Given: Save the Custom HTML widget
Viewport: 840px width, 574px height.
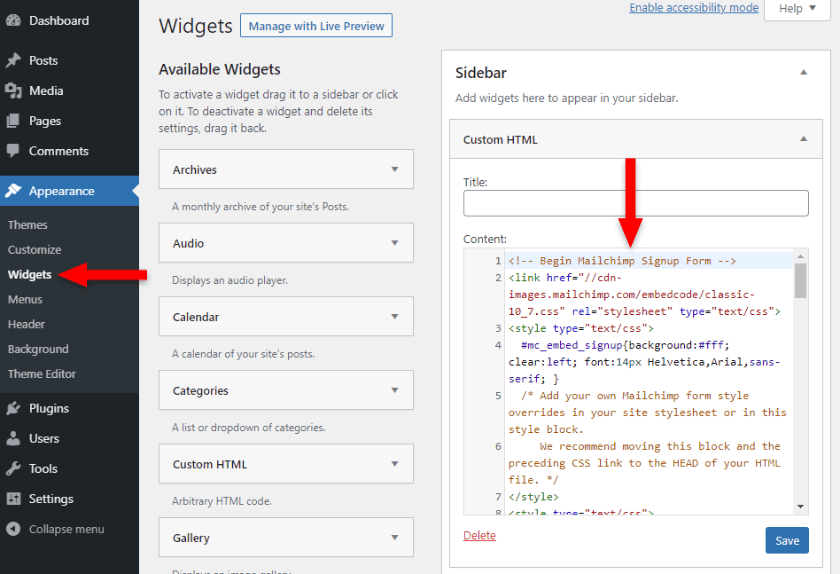Looking at the screenshot, I should coord(787,541).
